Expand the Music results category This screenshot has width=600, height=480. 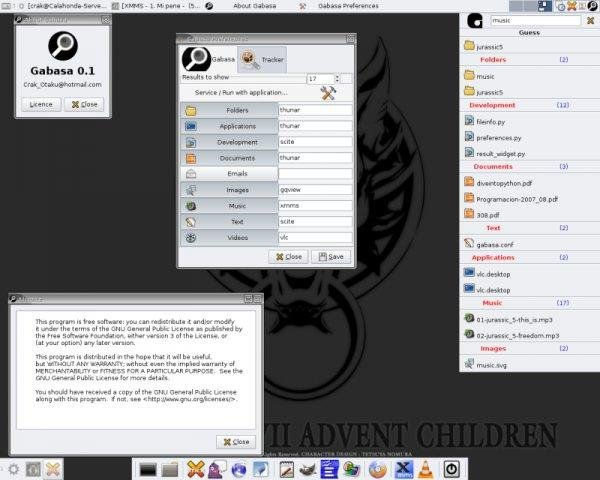coord(530,303)
